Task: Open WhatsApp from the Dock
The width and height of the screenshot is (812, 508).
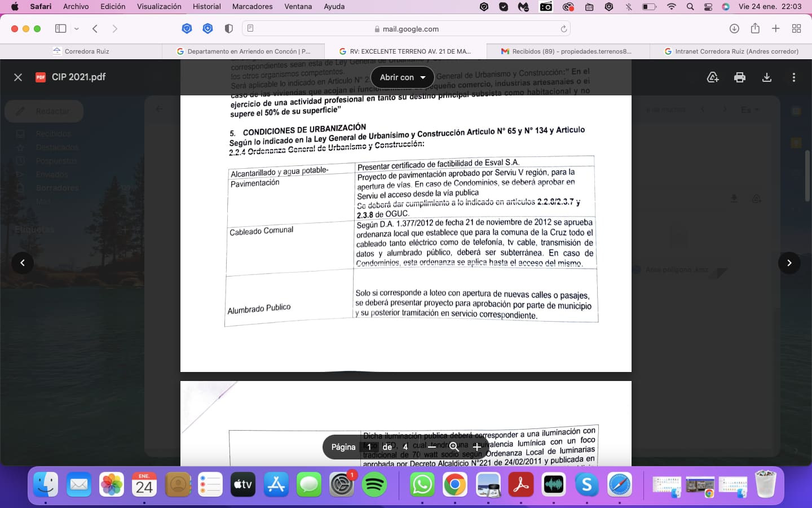Action: [422, 484]
